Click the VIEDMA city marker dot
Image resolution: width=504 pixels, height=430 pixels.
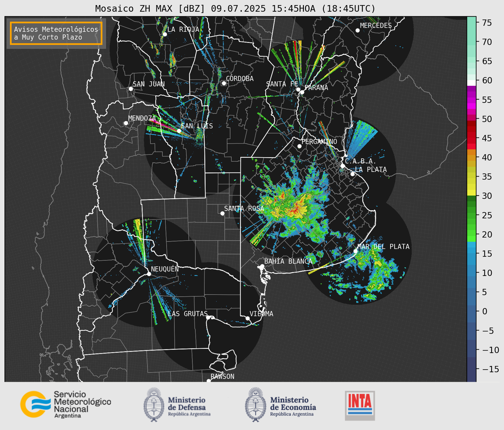coord(248,318)
